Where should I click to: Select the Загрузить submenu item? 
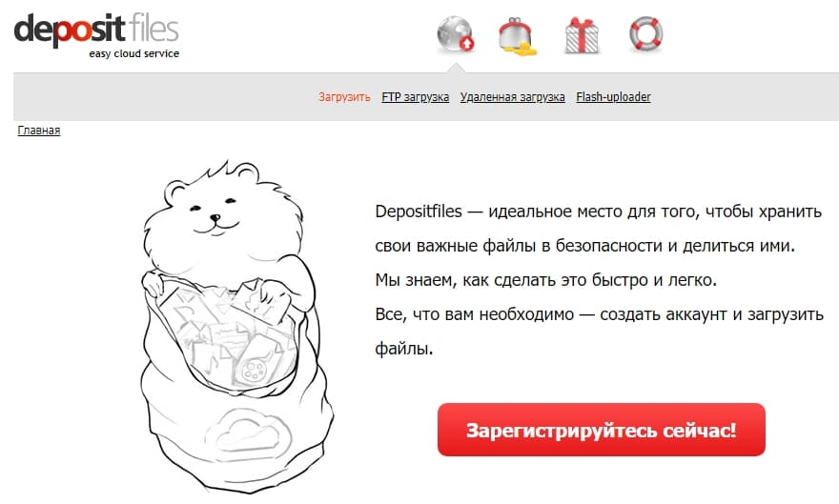(x=344, y=97)
